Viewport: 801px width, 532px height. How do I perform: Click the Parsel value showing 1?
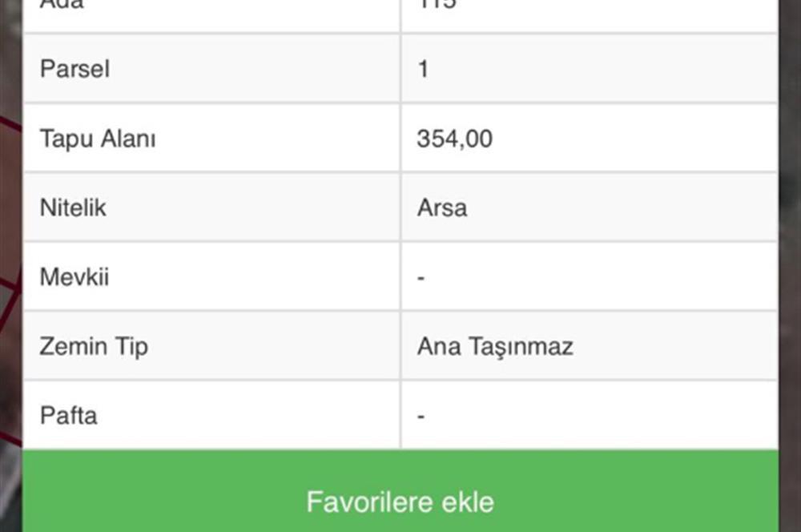[x=424, y=69]
